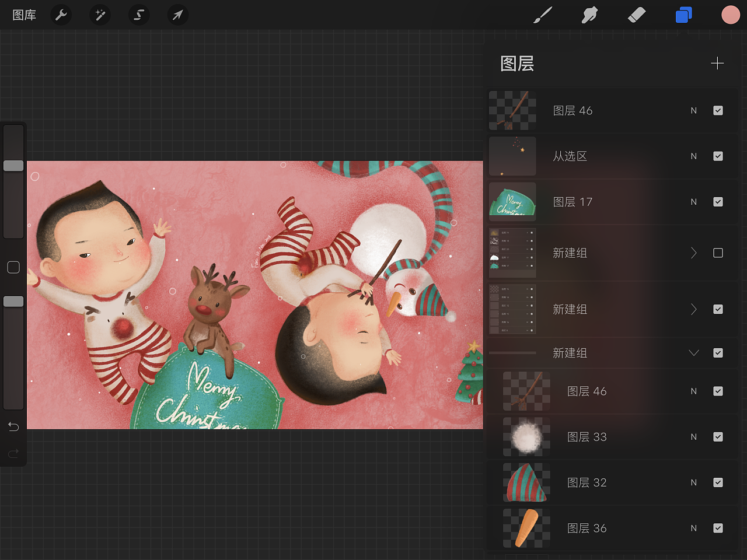Enable visibility of unchecked 新建组 group
This screenshot has height=560, width=747.
click(718, 253)
